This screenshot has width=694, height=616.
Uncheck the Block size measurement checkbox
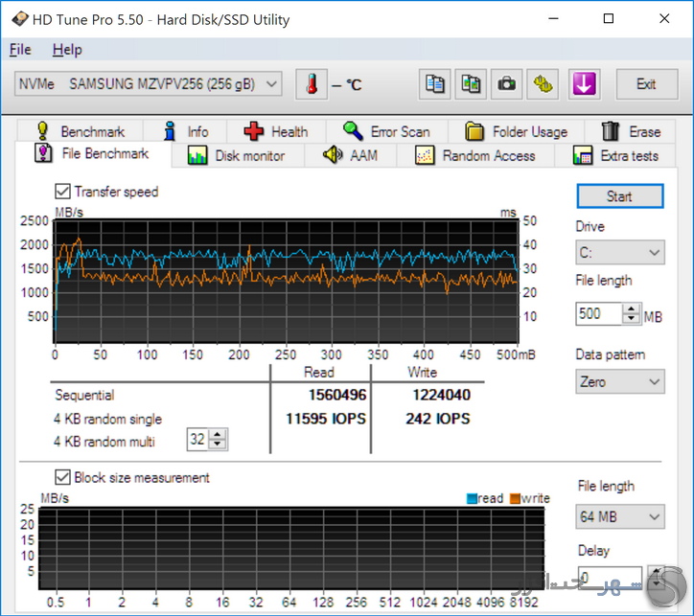[x=62, y=477]
